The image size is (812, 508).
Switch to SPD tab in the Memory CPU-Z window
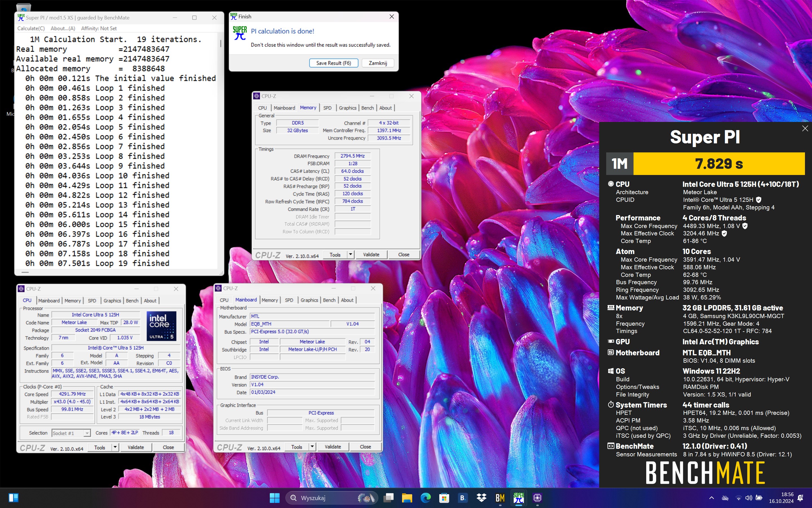327,108
